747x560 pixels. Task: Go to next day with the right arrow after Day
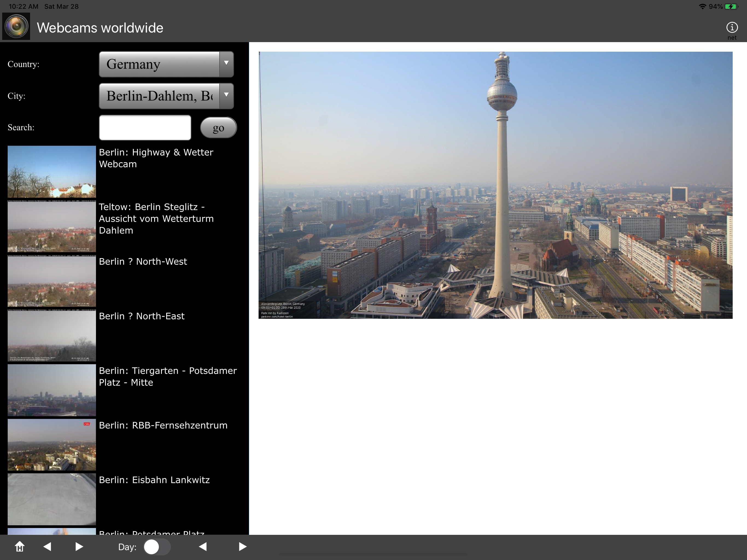(x=243, y=547)
